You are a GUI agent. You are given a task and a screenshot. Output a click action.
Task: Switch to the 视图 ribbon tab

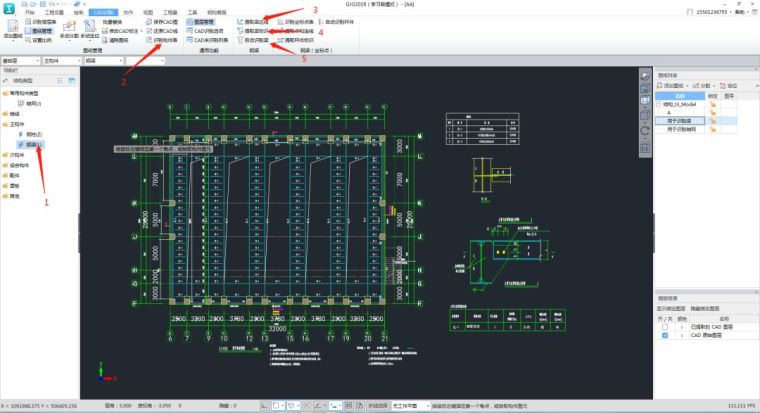click(x=147, y=12)
